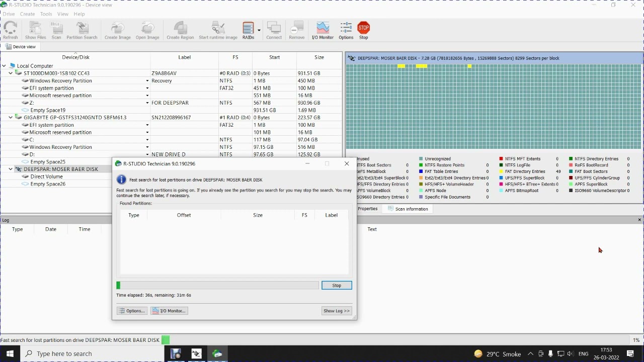Click the RAIDs toolbar icon

click(x=248, y=31)
